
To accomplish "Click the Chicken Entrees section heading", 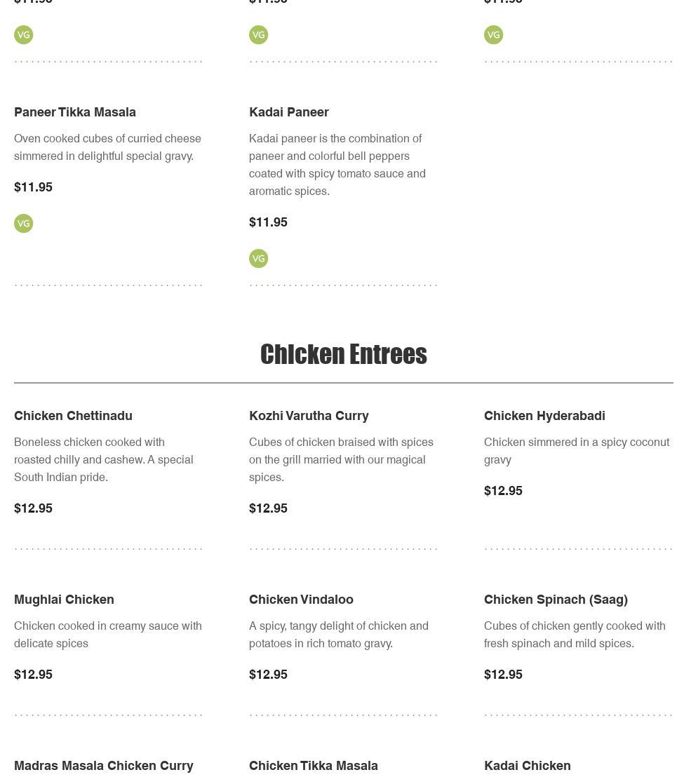I will tap(343, 354).
